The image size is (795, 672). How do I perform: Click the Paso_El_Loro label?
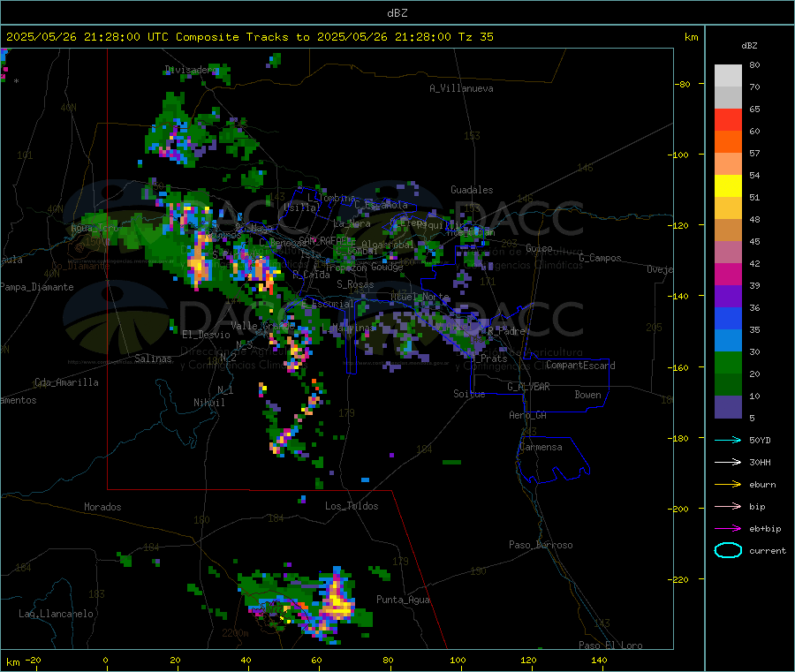[x=610, y=646]
